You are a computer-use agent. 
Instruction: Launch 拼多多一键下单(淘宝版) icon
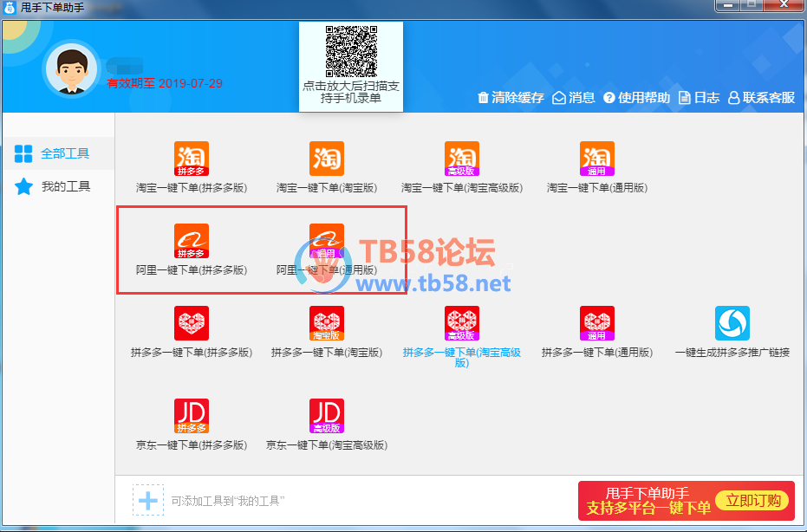click(327, 323)
